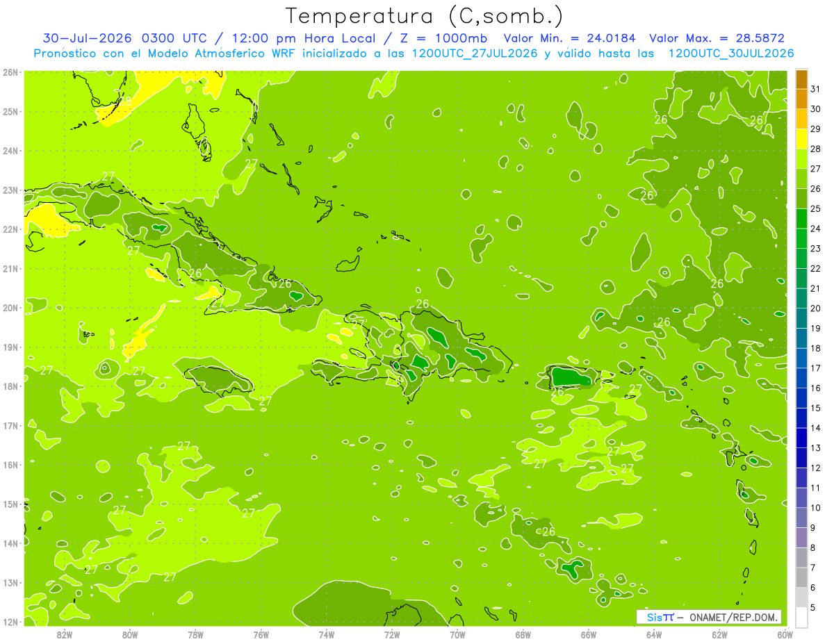The height and width of the screenshot is (644, 834).
Task: Click the legend scale value 30
Action: (815, 109)
